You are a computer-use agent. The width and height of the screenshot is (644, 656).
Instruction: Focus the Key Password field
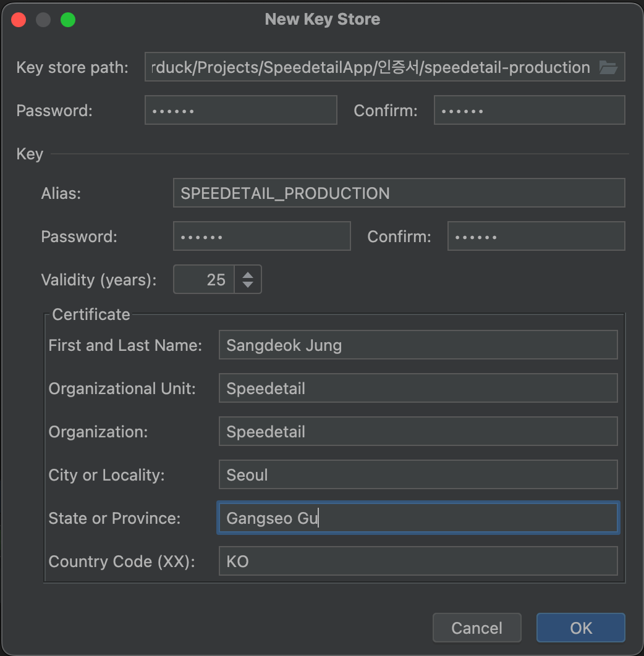(x=261, y=236)
